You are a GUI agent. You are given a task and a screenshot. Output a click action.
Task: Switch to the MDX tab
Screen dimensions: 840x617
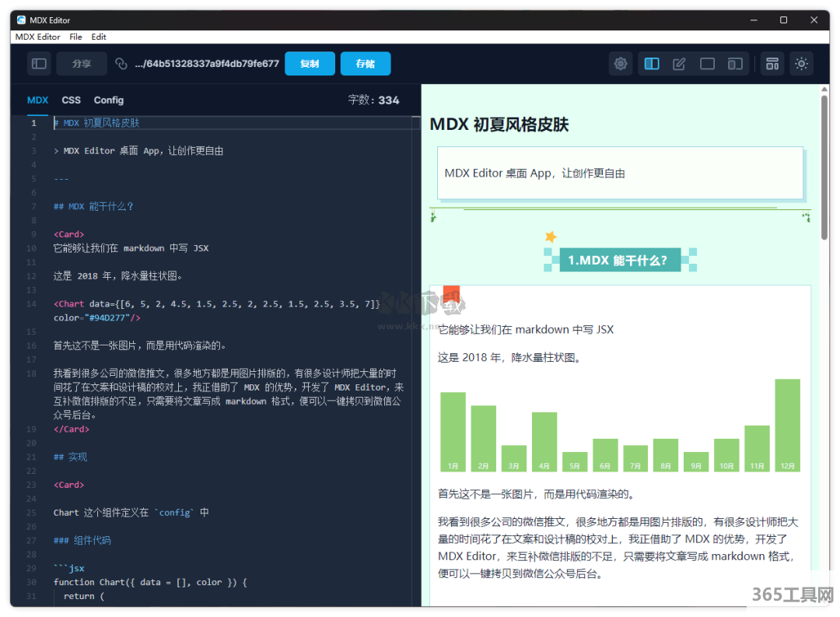37,100
